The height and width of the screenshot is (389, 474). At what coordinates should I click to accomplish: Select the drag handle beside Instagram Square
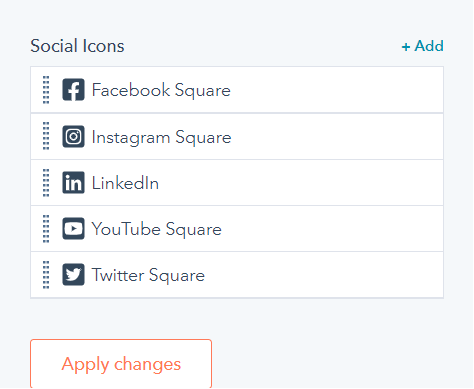point(46,136)
